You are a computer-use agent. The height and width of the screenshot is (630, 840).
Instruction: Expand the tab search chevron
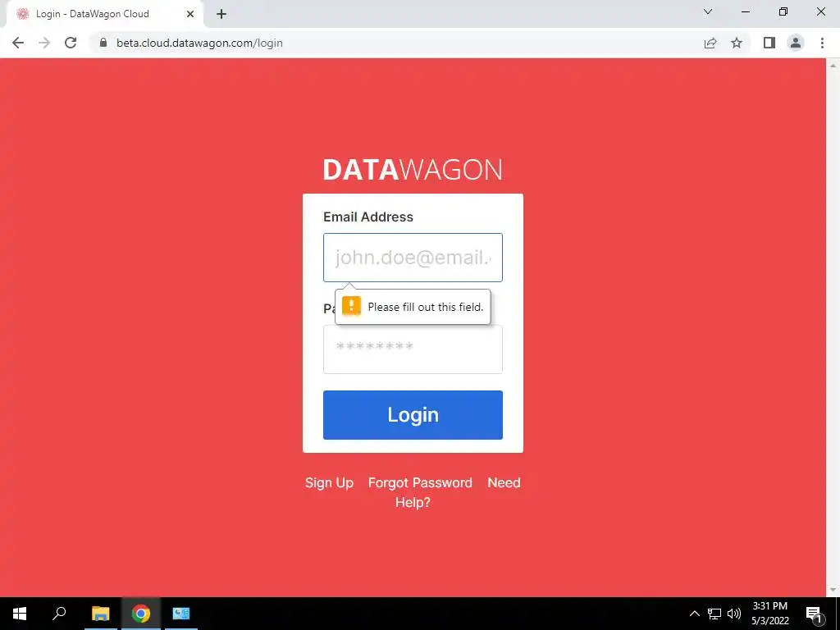[x=708, y=11]
